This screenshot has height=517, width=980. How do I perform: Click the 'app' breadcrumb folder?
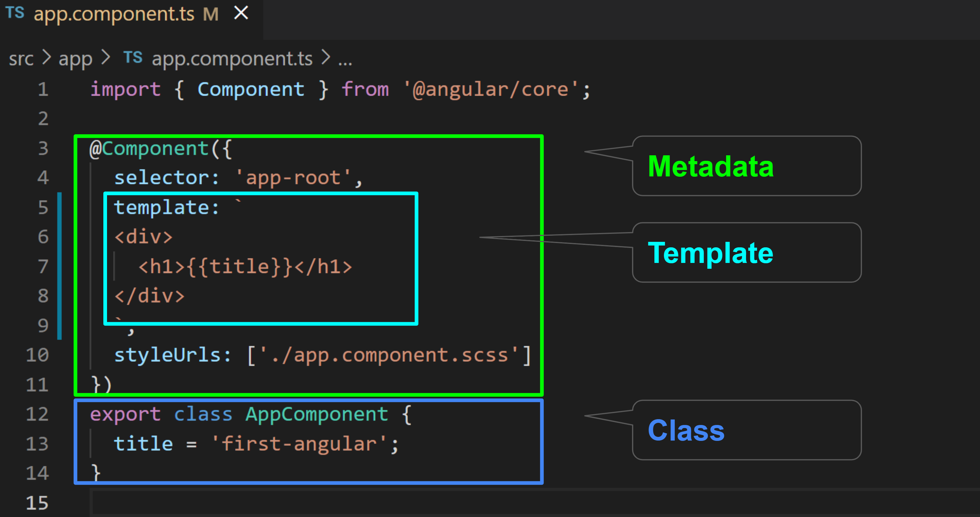(x=75, y=59)
